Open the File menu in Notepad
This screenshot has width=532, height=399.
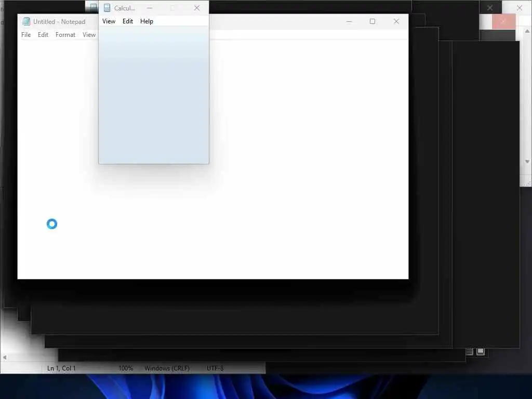click(26, 35)
